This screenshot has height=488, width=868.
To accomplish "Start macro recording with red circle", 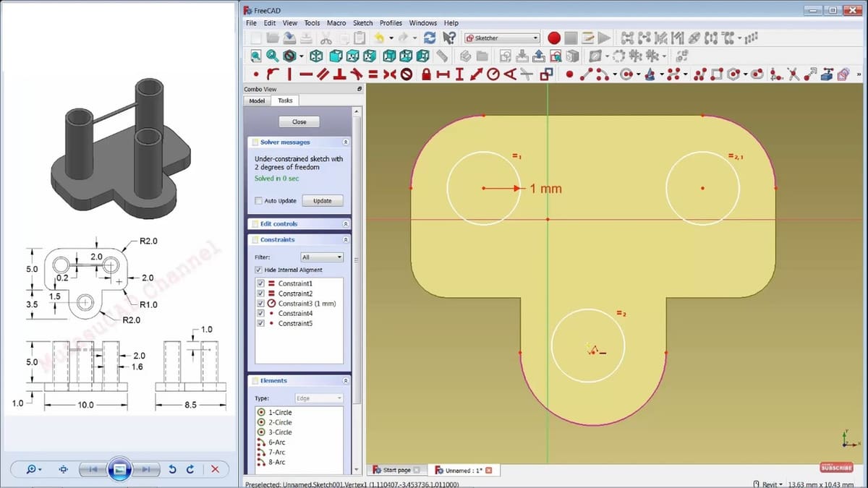I will point(554,38).
